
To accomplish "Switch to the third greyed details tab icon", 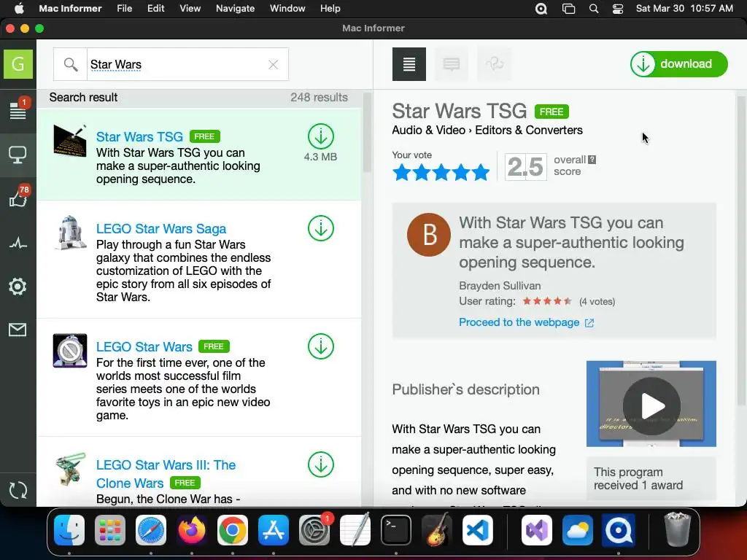I will pos(494,64).
